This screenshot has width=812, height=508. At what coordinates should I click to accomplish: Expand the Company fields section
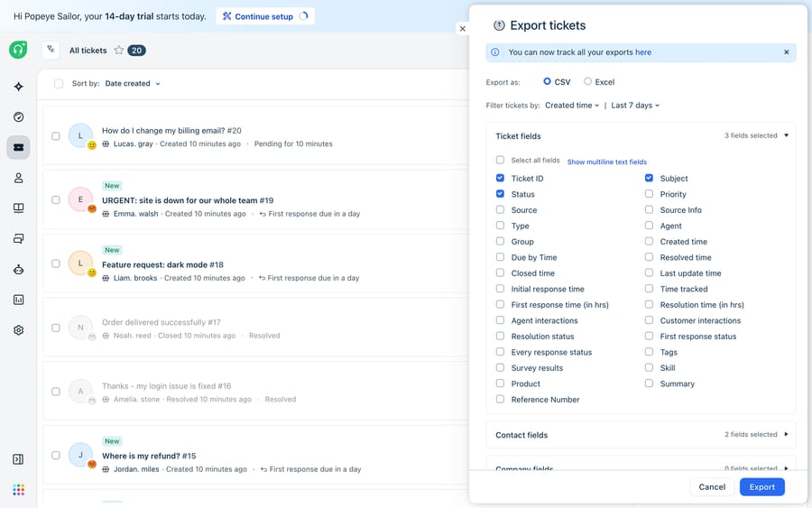click(786, 467)
